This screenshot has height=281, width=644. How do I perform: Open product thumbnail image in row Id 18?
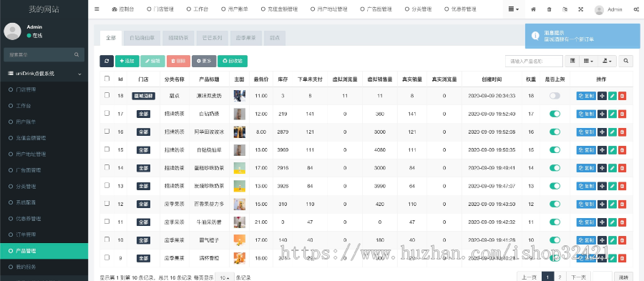point(240,96)
